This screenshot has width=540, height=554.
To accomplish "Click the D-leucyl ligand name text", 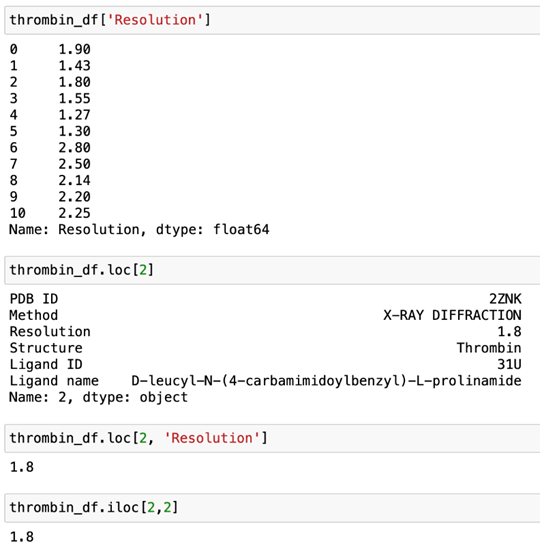I will (326, 381).
